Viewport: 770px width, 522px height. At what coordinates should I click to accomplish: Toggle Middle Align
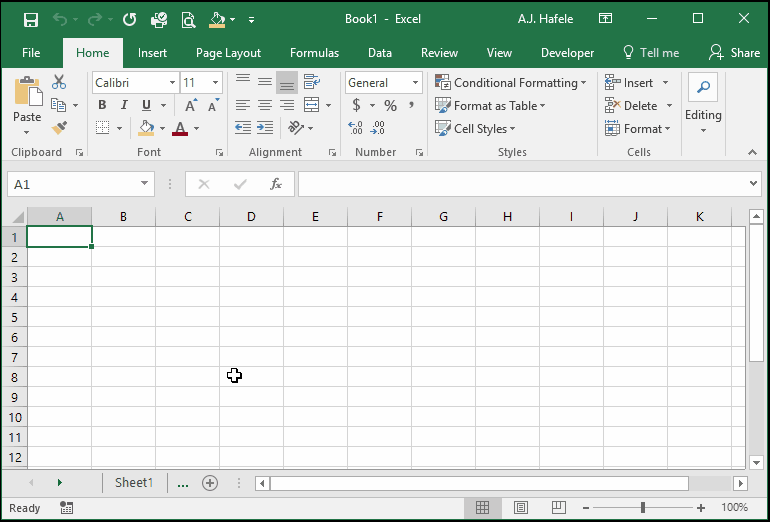click(x=265, y=82)
